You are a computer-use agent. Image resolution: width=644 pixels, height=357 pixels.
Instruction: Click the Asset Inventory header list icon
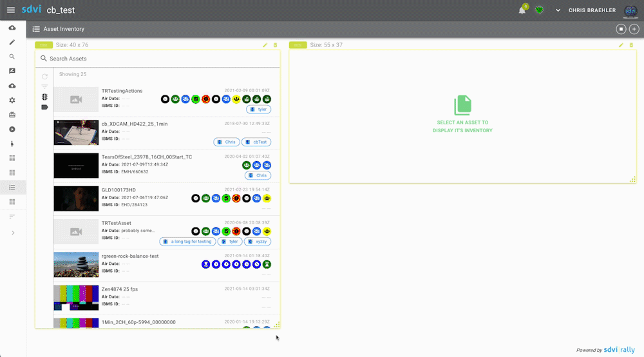point(36,29)
